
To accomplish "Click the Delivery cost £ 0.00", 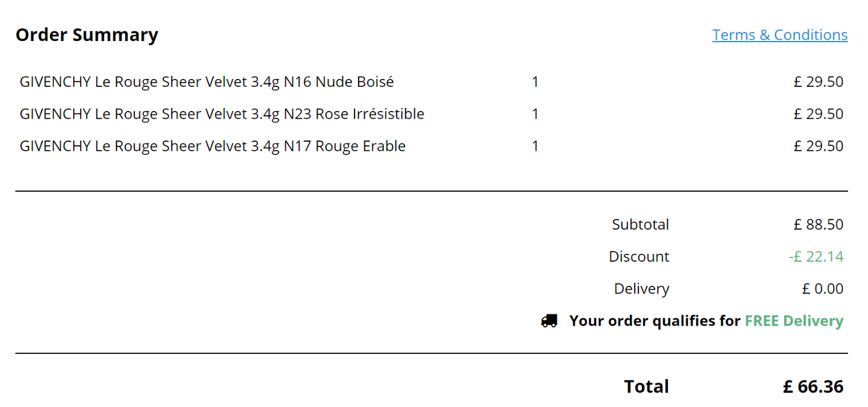I will (x=823, y=289).
